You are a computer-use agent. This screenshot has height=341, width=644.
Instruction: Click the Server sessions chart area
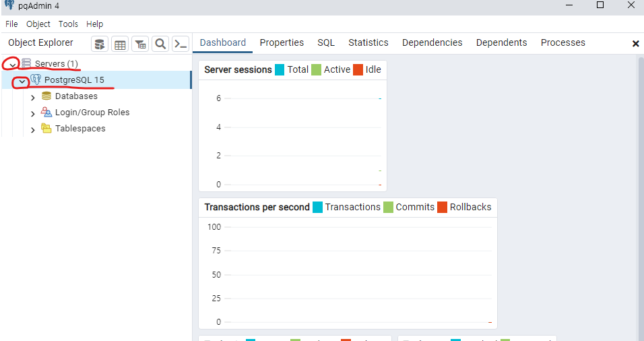point(292,135)
